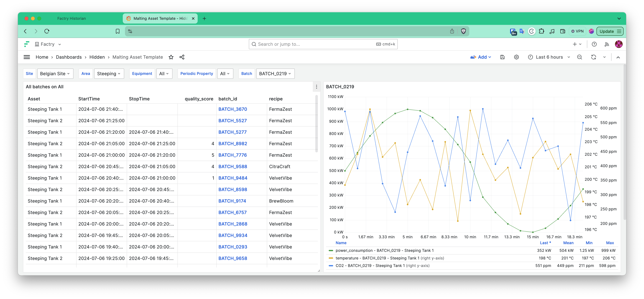Click the batches table vertical scrollbar

[x=316, y=124]
